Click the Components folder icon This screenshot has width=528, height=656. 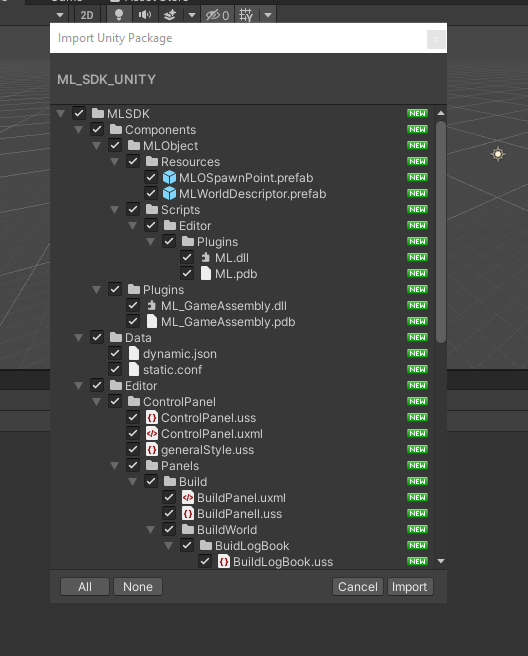(x=116, y=129)
